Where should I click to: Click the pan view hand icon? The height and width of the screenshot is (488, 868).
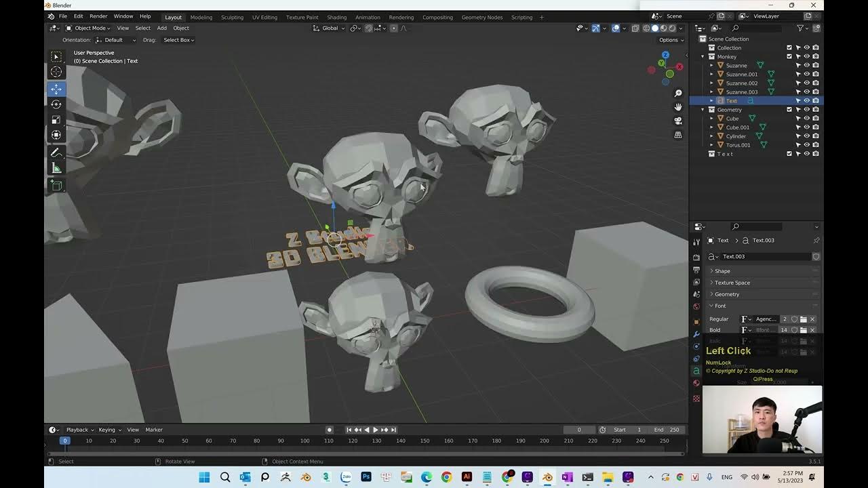(678, 107)
